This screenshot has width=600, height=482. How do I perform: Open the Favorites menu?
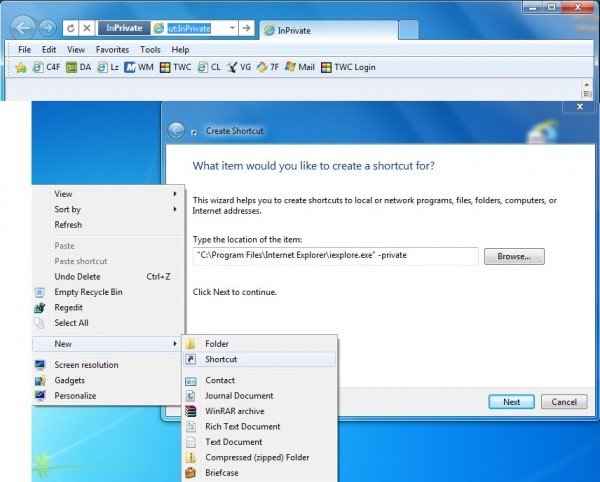(x=112, y=50)
